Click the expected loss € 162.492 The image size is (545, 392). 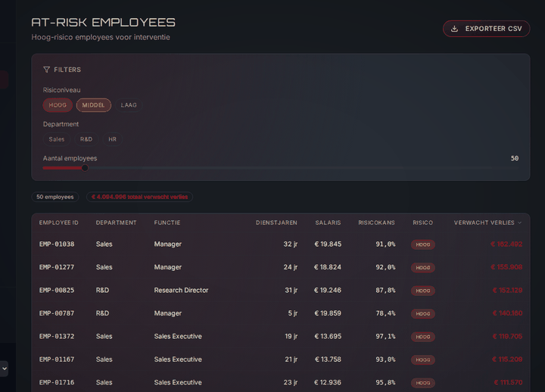(x=506, y=244)
